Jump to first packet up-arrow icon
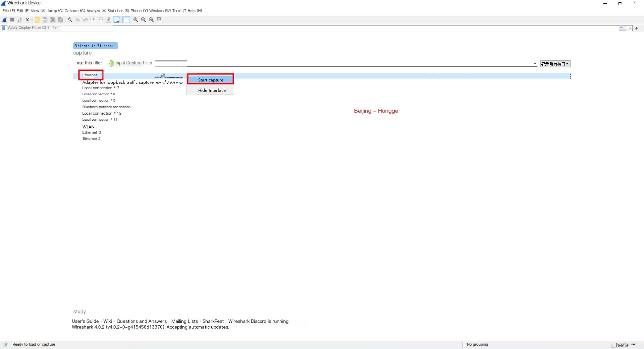 [101, 20]
